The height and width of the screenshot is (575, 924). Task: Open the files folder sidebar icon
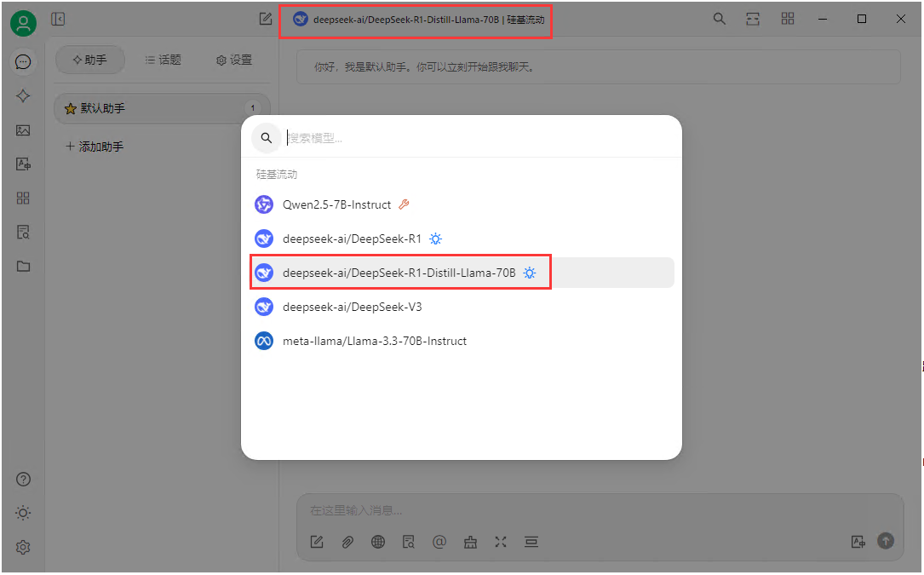(23, 266)
